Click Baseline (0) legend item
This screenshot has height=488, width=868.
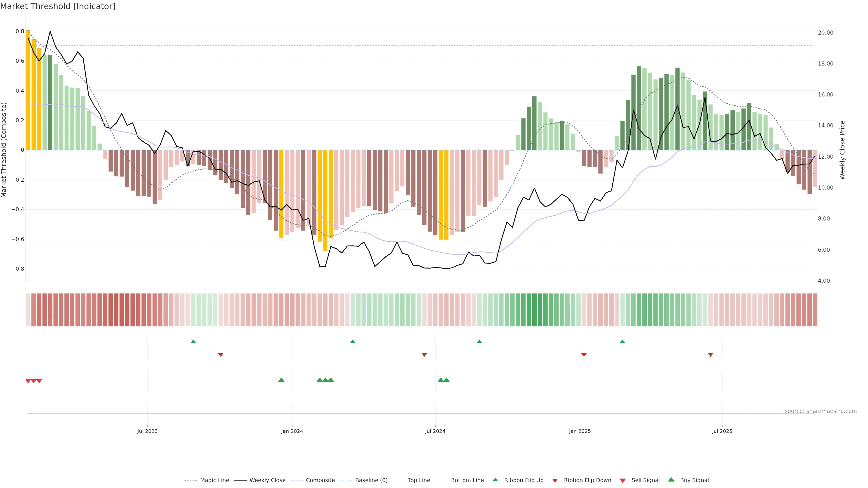(371, 480)
